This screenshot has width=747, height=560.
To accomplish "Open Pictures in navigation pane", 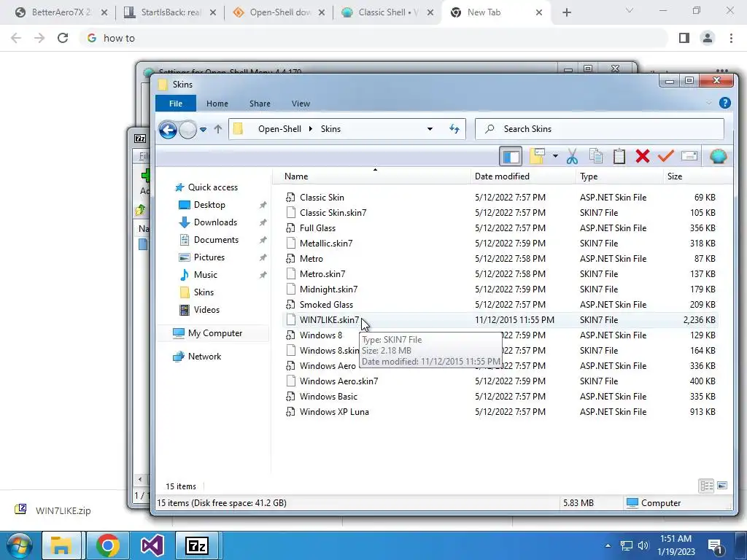I will click(209, 257).
